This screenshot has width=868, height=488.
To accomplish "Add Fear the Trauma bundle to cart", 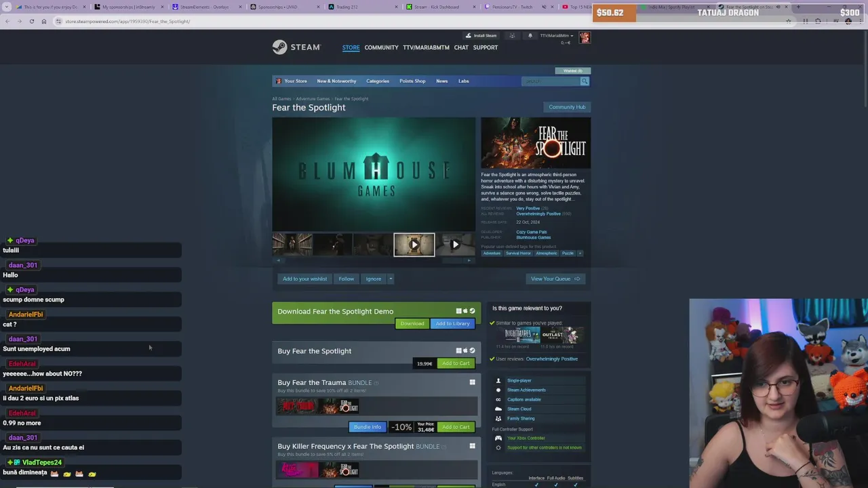I will [x=456, y=427].
